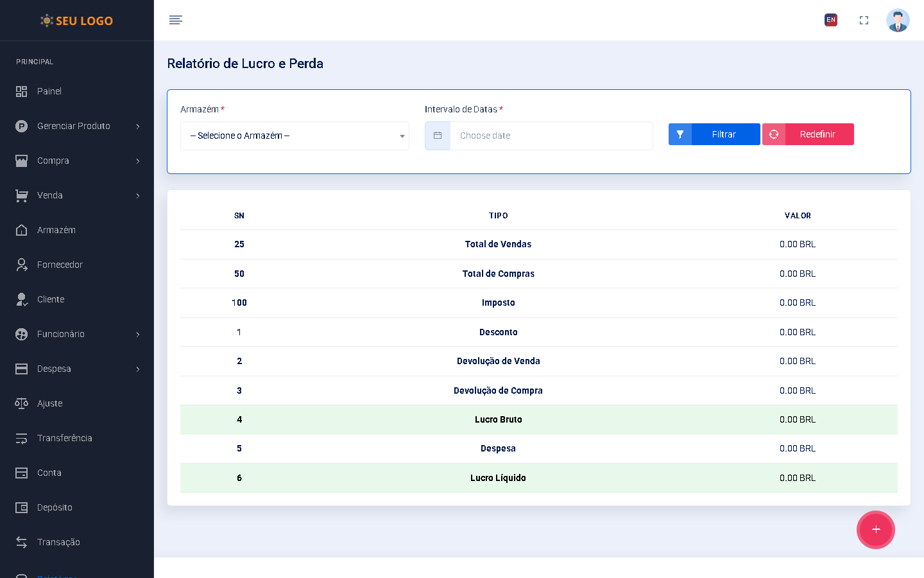Image resolution: width=924 pixels, height=578 pixels.
Task: Click the hamburger menu icon to collapse the sidebar
Action: pyautogui.click(x=176, y=20)
